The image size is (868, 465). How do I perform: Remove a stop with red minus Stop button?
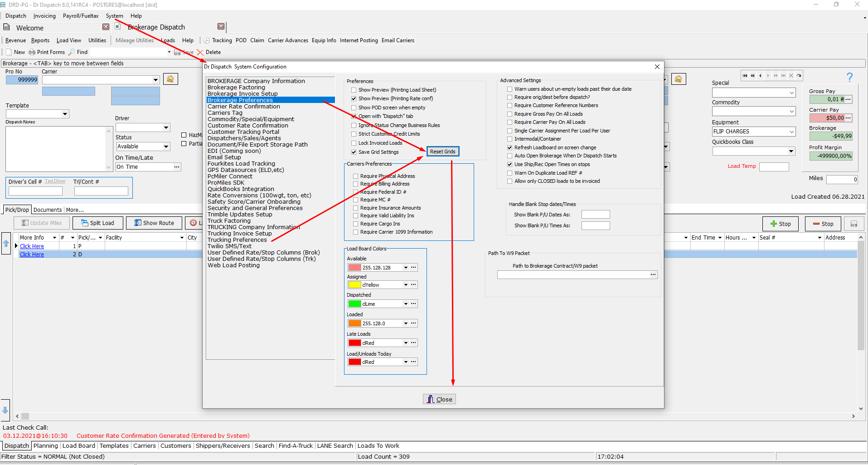coord(822,224)
